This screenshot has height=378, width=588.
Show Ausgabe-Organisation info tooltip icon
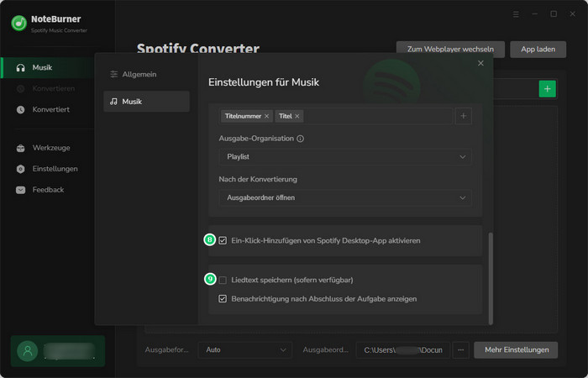[x=301, y=139]
